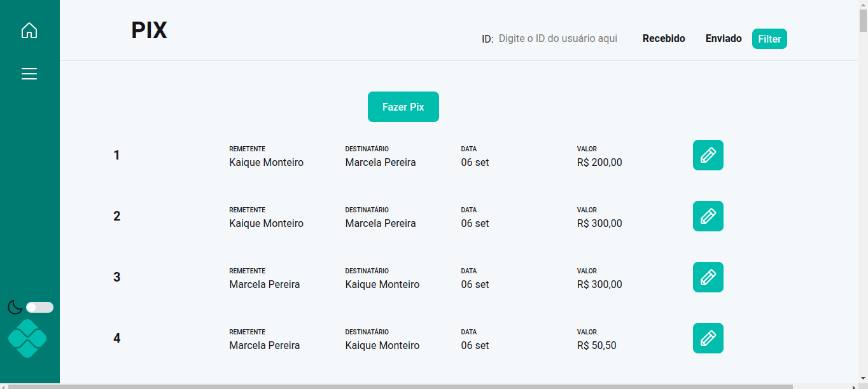The width and height of the screenshot is (868, 389).
Task: Apply the Filter
Action: [769, 39]
